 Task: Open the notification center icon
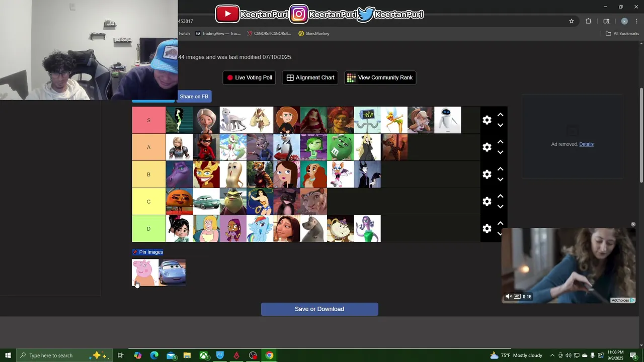(x=633, y=355)
